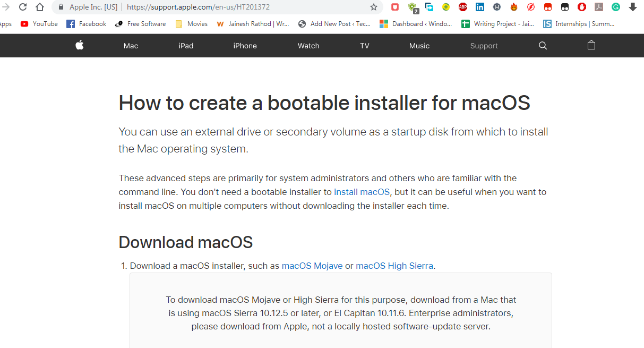
Task: Open the red stop-hand extension
Action: 582,7
